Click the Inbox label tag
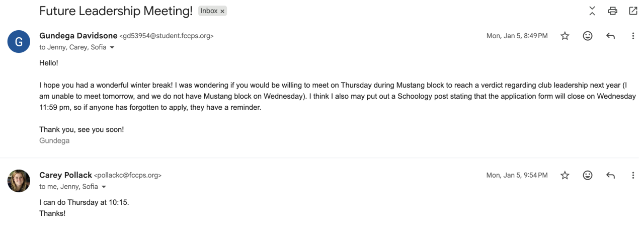The height and width of the screenshot is (231, 644). [x=209, y=11]
